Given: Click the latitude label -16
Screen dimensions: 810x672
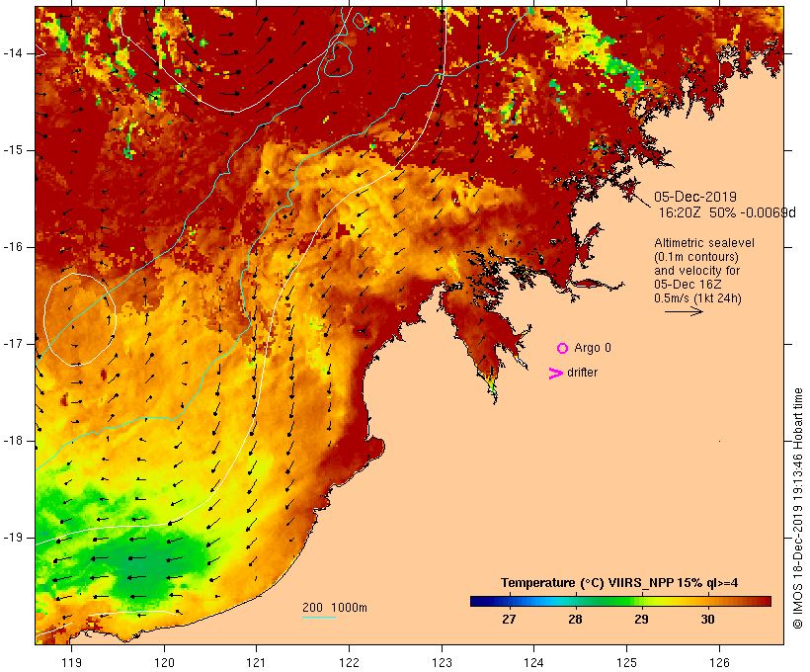Looking at the screenshot, I should click(x=12, y=247).
